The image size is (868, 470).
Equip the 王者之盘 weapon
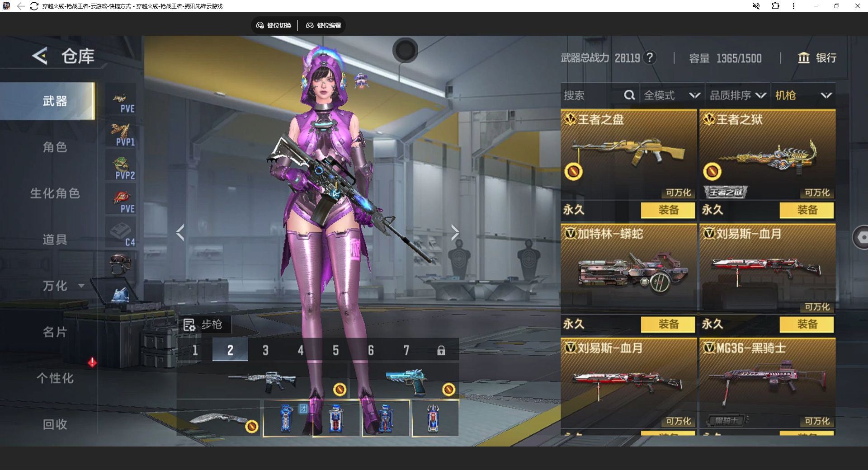click(x=668, y=210)
